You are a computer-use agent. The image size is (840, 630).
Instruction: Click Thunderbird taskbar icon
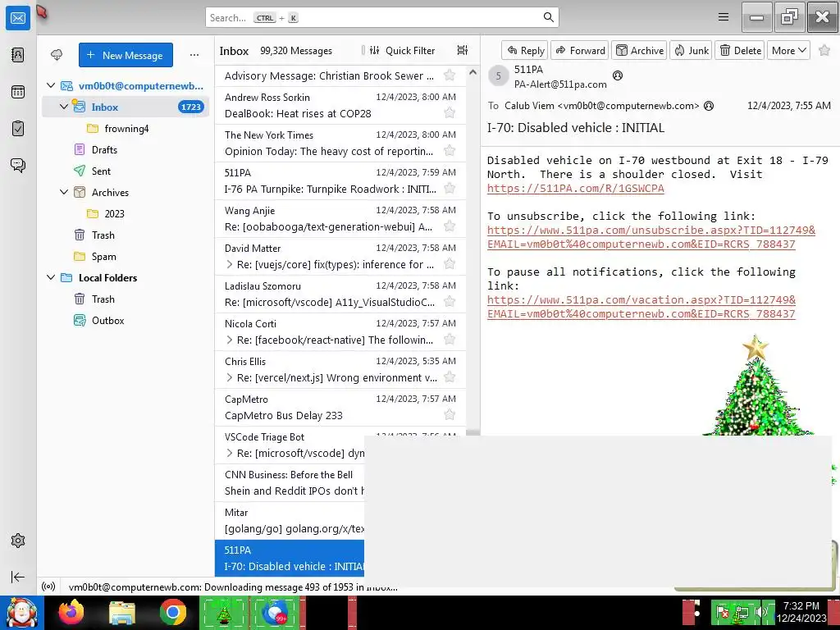click(276, 613)
